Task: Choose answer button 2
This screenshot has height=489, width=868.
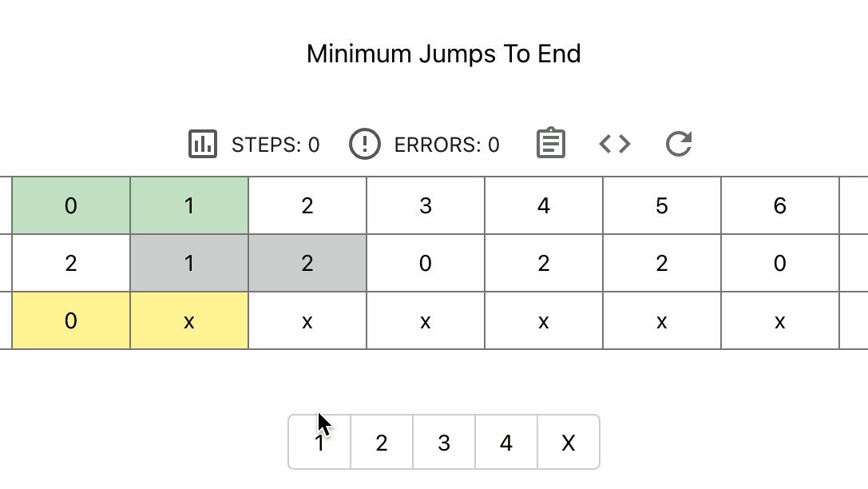Action: coord(382,443)
